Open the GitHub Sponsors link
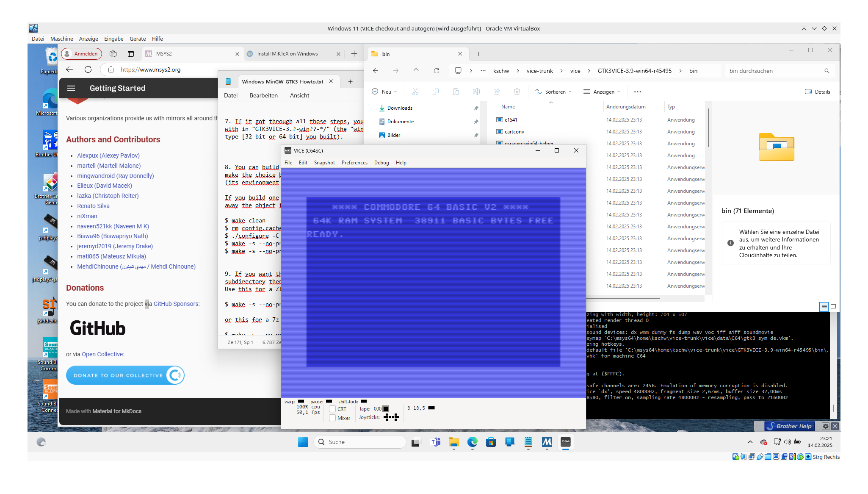The width and height of the screenshot is (868, 494). pos(176,304)
